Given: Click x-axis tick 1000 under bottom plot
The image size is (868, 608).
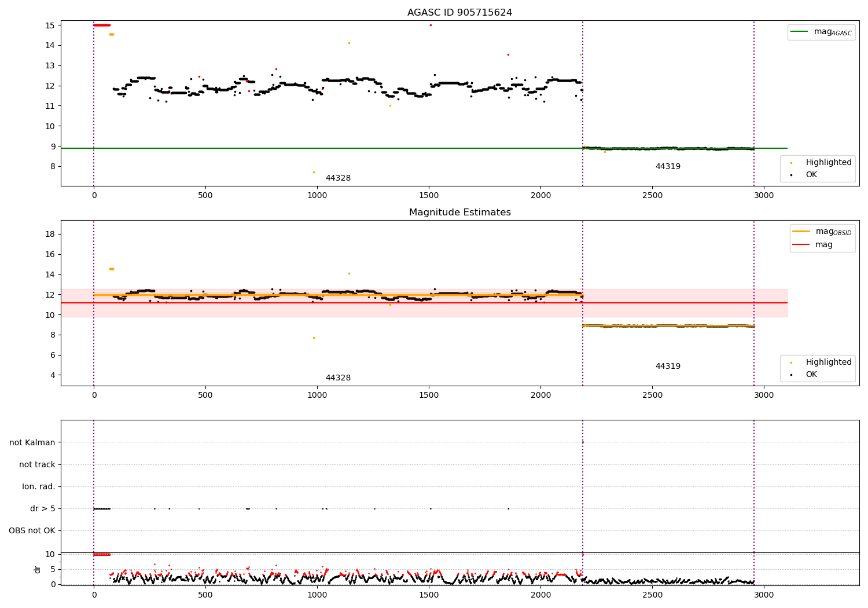Looking at the screenshot, I should coord(317,594).
